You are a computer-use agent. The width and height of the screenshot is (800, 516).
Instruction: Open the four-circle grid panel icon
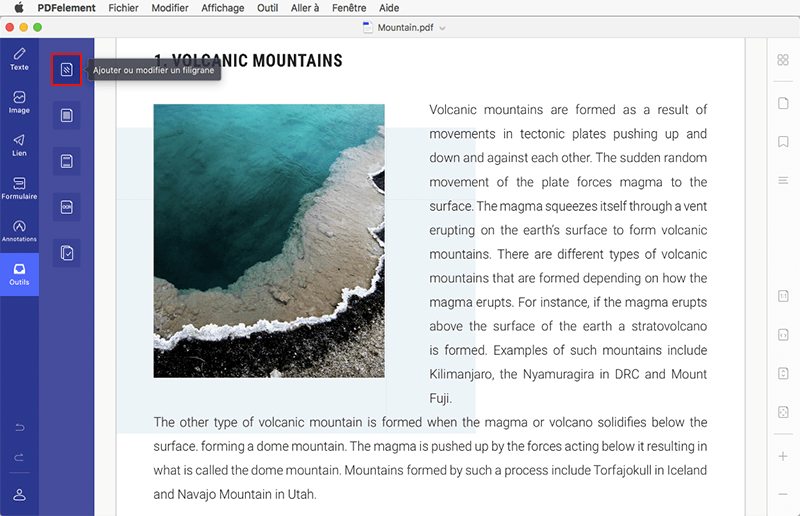click(783, 60)
